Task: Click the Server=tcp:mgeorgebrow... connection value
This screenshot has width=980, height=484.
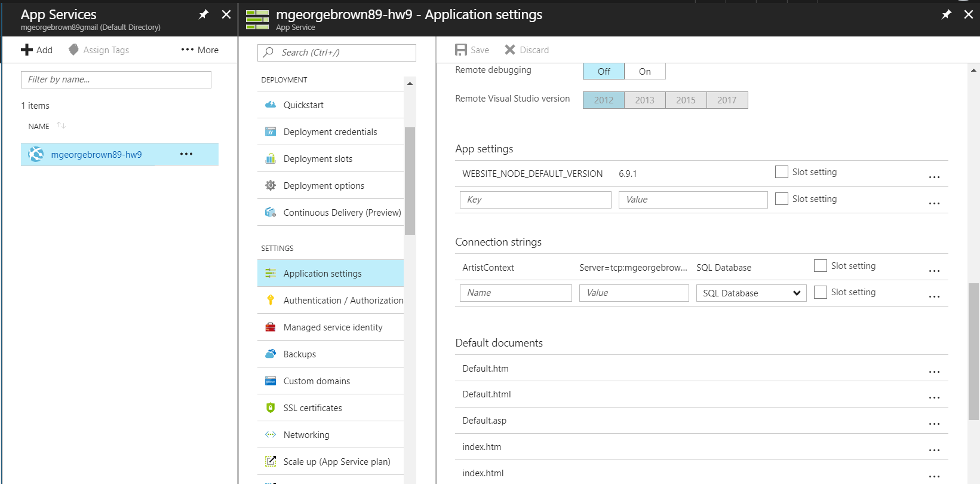Action: pyautogui.click(x=633, y=268)
